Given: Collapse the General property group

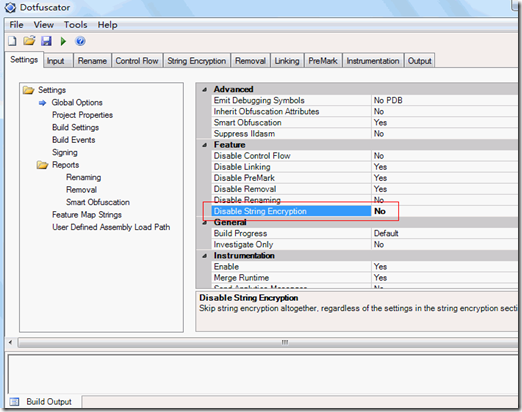Looking at the screenshot, I should 205,222.
